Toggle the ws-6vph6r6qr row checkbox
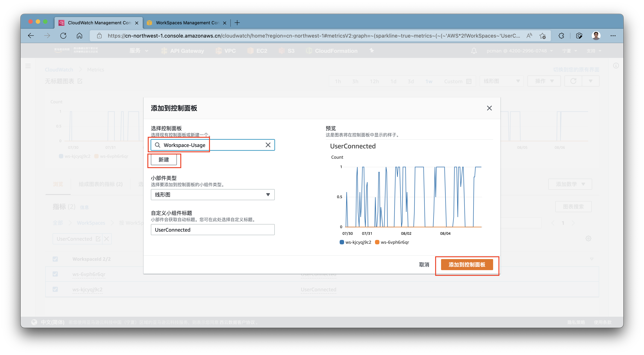Image resolution: width=644 pixels, height=355 pixels. click(x=55, y=274)
